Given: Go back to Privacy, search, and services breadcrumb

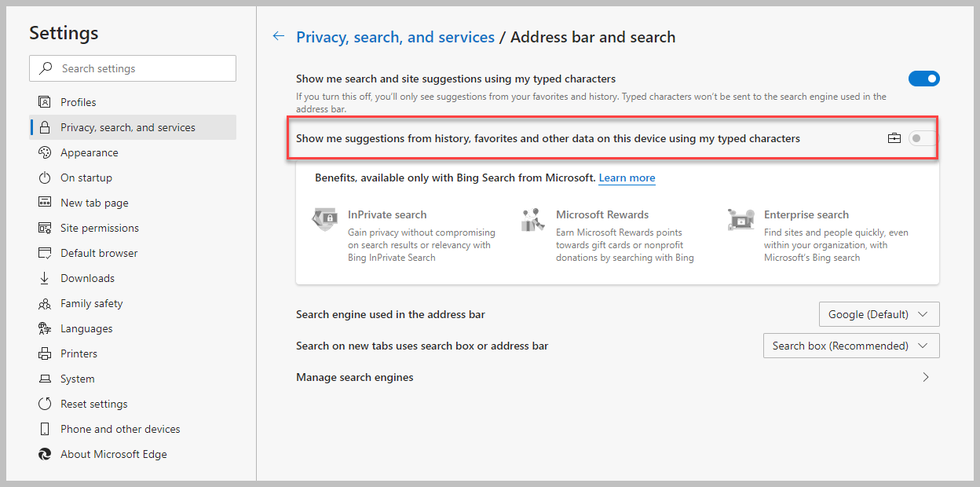Looking at the screenshot, I should 395,37.
